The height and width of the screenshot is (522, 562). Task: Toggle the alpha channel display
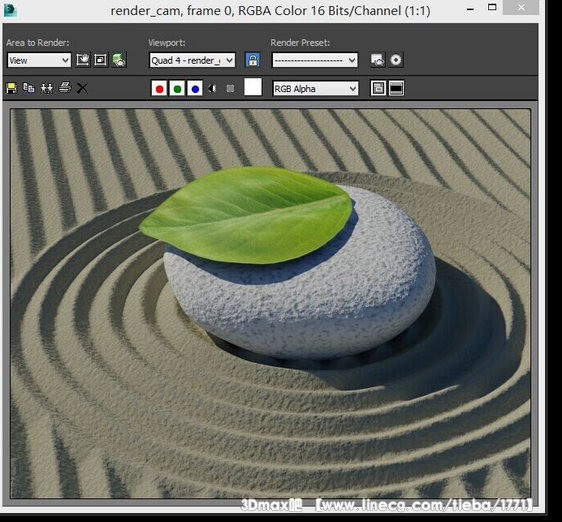213,89
